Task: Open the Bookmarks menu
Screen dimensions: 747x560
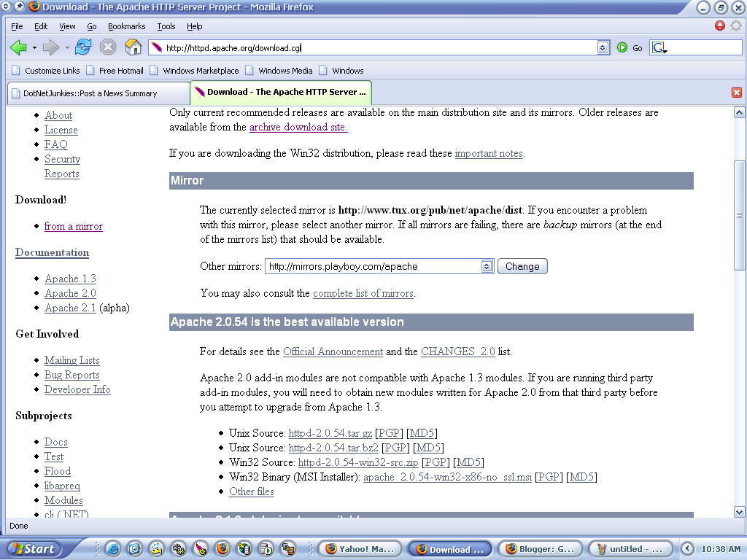Action: tap(127, 26)
